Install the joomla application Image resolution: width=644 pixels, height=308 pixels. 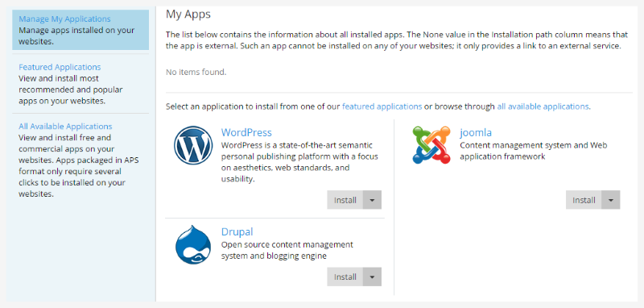584,200
